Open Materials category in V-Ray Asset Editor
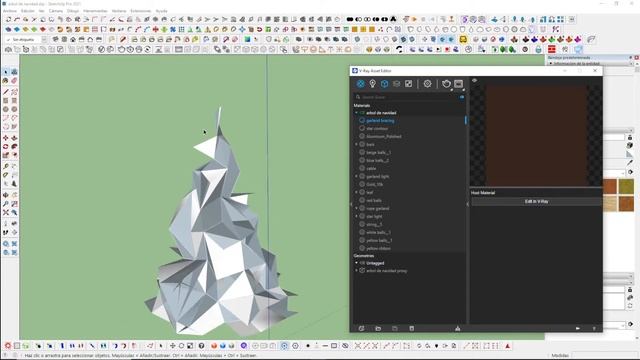The image size is (640, 360). click(x=360, y=84)
